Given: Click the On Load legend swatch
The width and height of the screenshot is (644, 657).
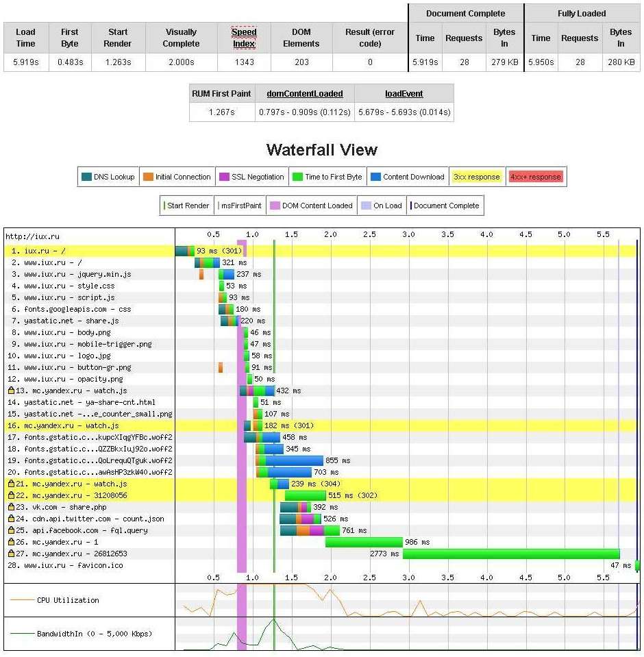Looking at the screenshot, I should point(367,206).
